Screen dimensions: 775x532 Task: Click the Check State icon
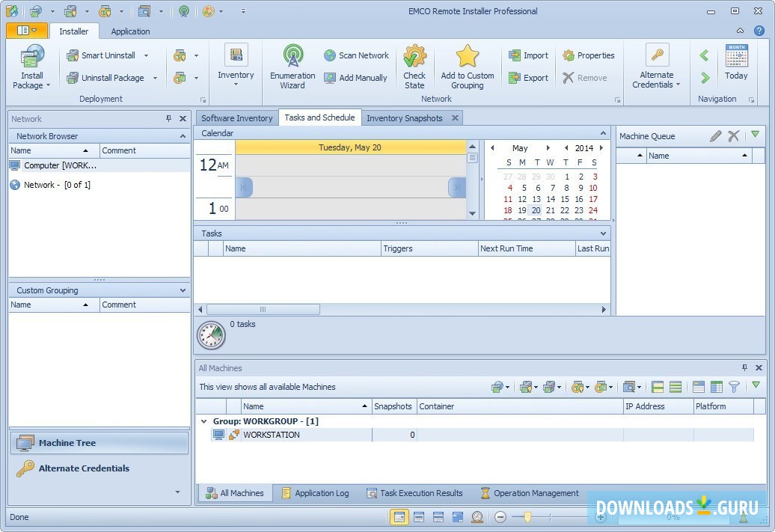(x=414, y=56)
